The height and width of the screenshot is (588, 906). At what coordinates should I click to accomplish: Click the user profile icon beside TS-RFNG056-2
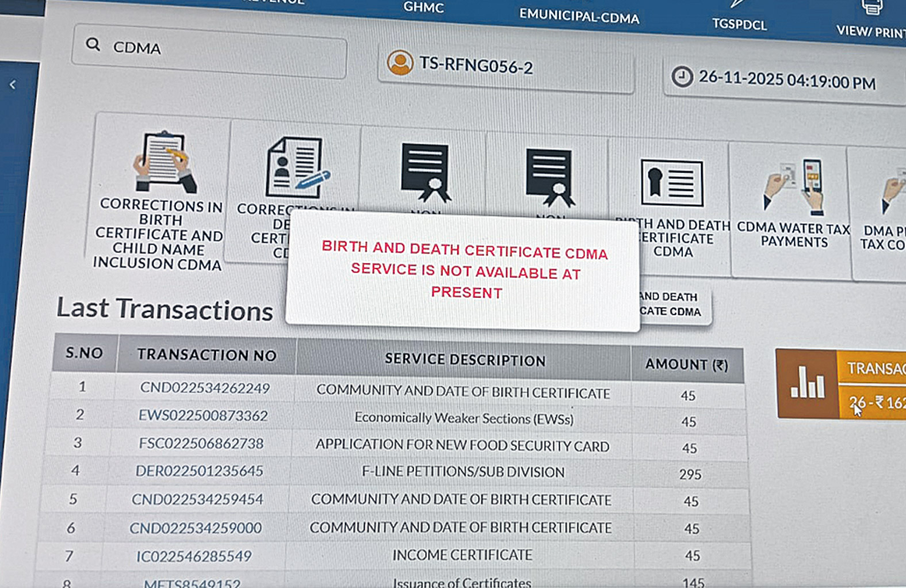point(400,63)
